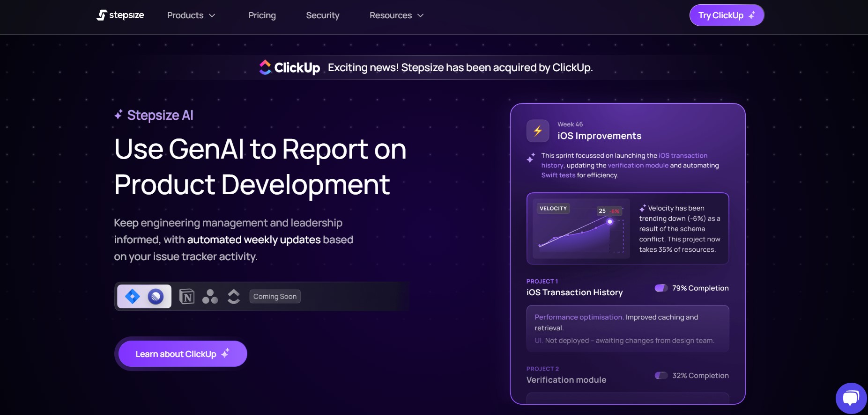Click the PROJECT 2 label
Screen dimensions: 868x415
click(x=542, y=369)
